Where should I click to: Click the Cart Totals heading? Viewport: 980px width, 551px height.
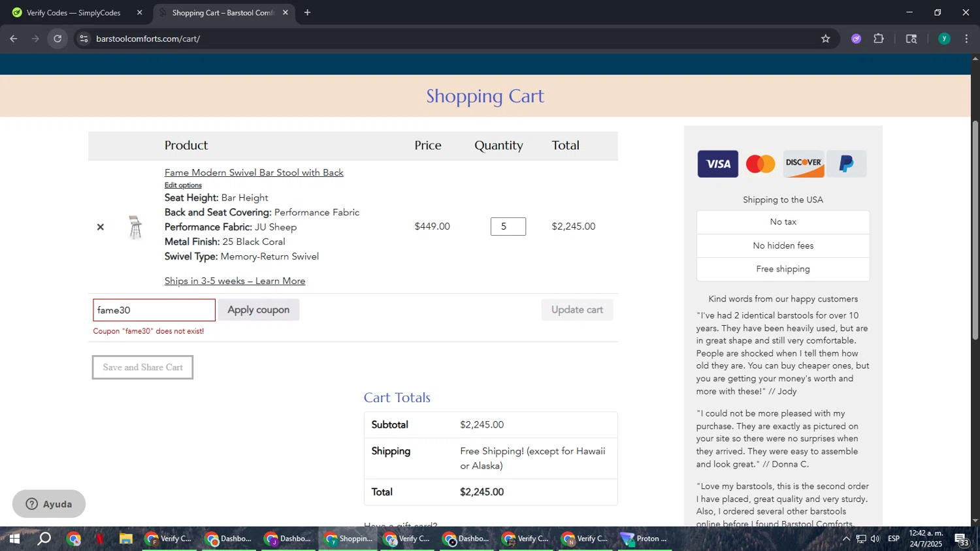click(397, 398)
